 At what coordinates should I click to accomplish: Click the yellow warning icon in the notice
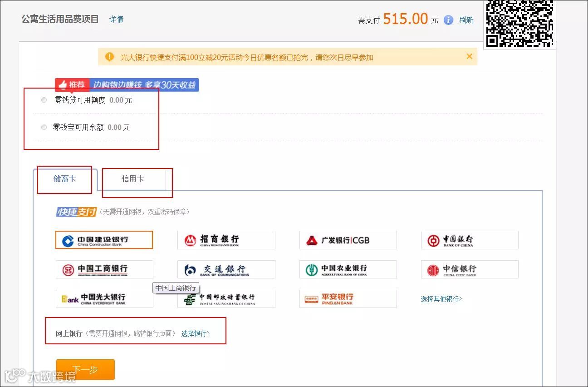tap(109, 57)
